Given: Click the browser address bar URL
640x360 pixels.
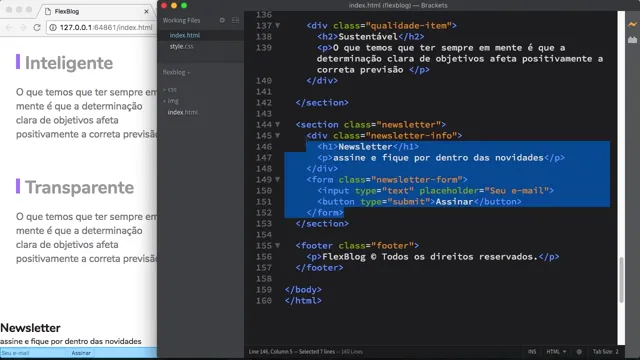Looking at the screenshot, I should pos(106,27).
